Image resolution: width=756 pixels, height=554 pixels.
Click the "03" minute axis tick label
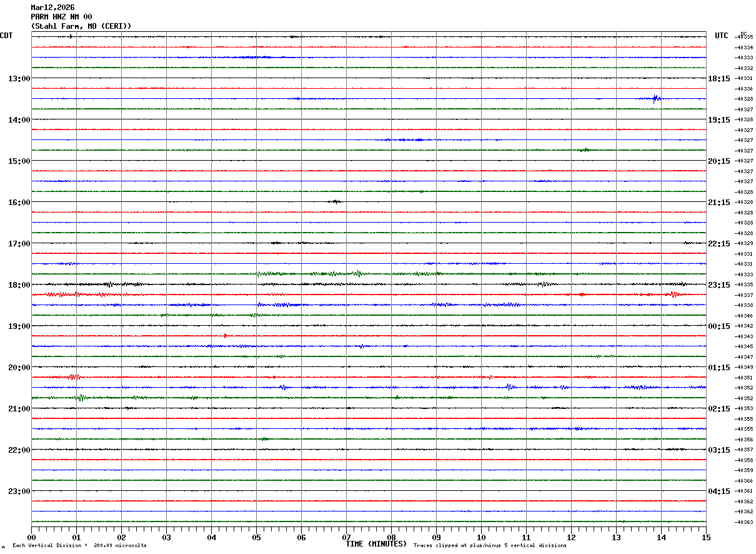[x=166, y=537]
